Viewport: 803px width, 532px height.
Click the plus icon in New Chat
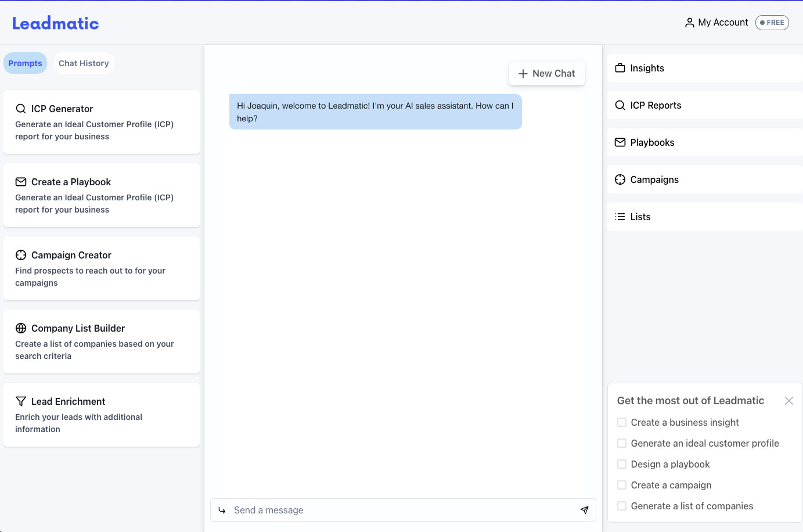tap(523, 74)
